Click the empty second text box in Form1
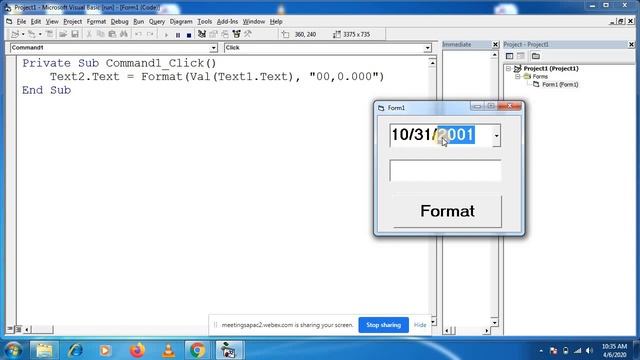640x360 pixels. (445, 171)
